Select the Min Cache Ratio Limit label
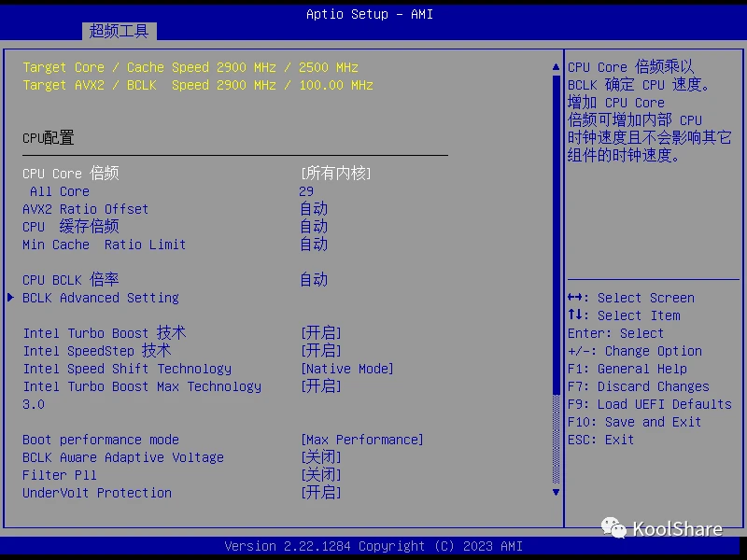747x560 pixels. (104, 245)
